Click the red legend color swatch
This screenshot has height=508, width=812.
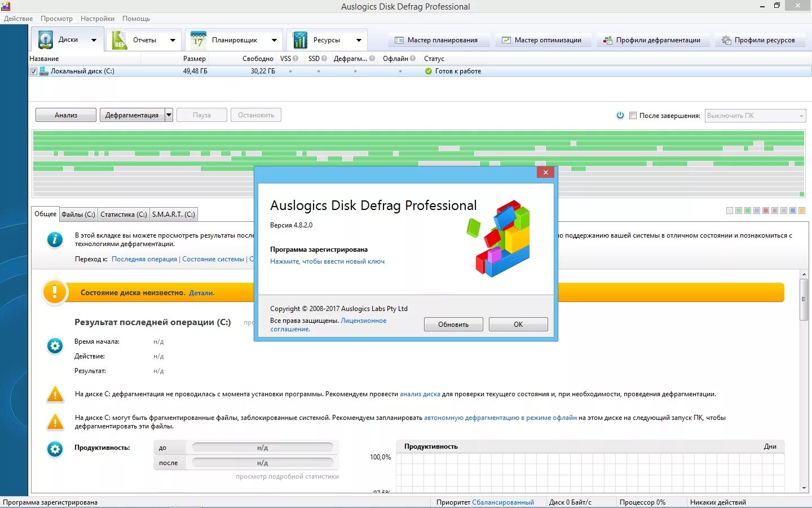coord(766,211)
